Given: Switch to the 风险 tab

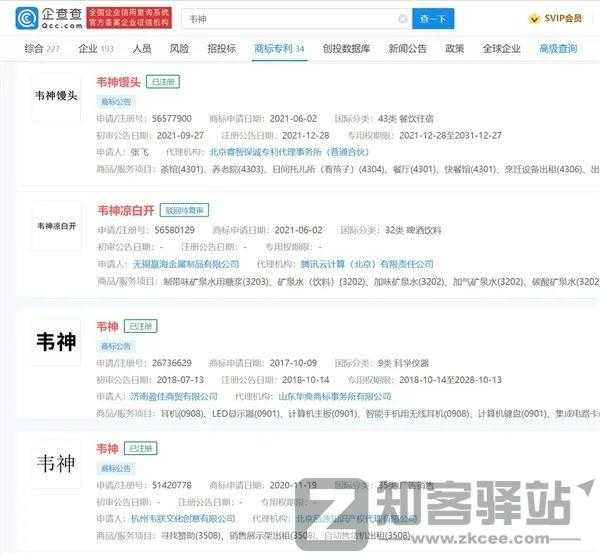Looking at the screenshot, I should [179, 49].
